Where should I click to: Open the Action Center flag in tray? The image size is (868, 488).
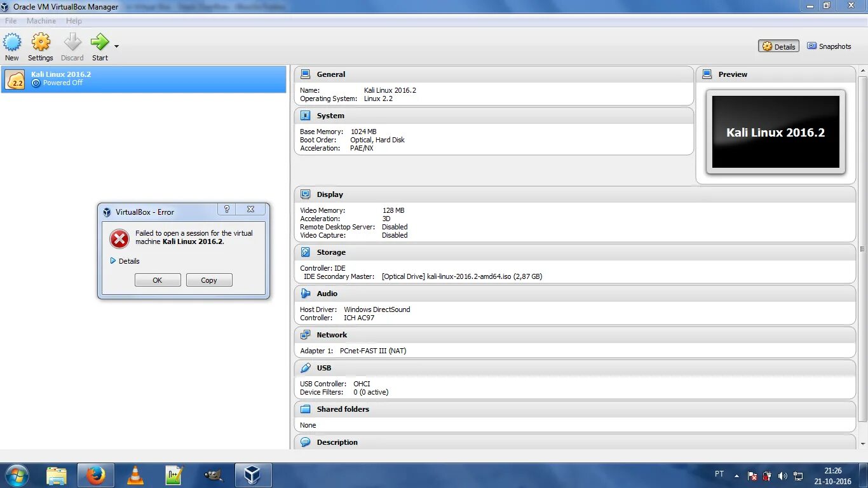click(x=752, y=476)
